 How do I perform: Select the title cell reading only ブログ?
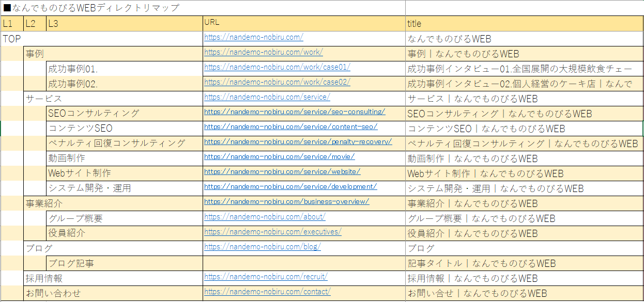tap(525, 248)
